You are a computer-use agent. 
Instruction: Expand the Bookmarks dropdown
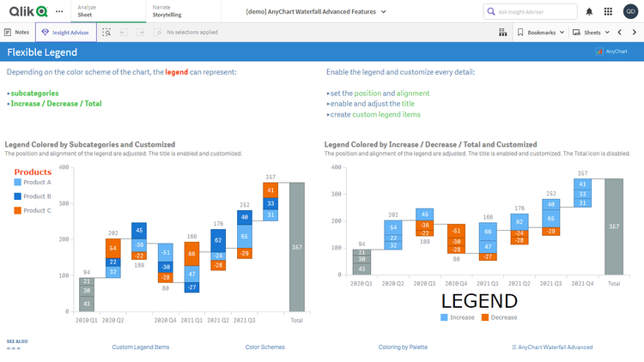point(541,32)
